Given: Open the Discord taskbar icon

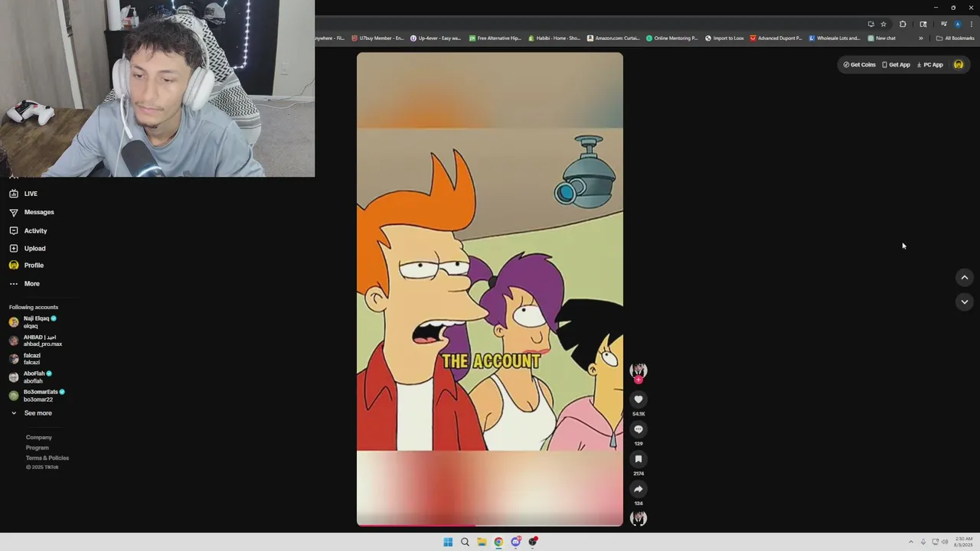Looking at the screenshot, I should pyautogui.click(x=516, y=542).
